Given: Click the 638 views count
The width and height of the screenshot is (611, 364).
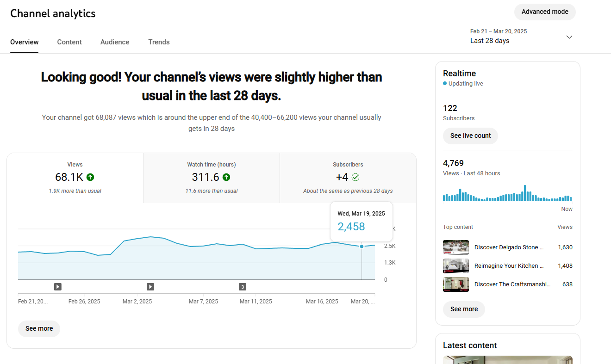Looking at the screenshot, I should 567,284.
